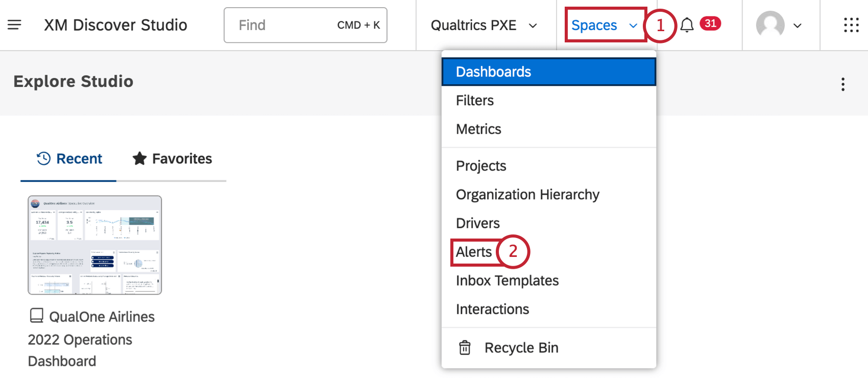Open the app switcher grid icon

coord(851,25)
